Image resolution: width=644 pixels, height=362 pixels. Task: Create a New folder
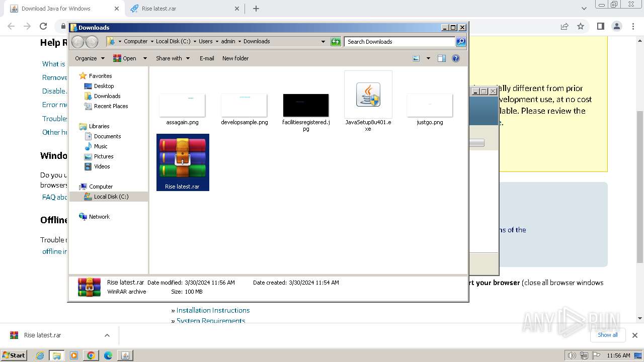pos(235,58)
